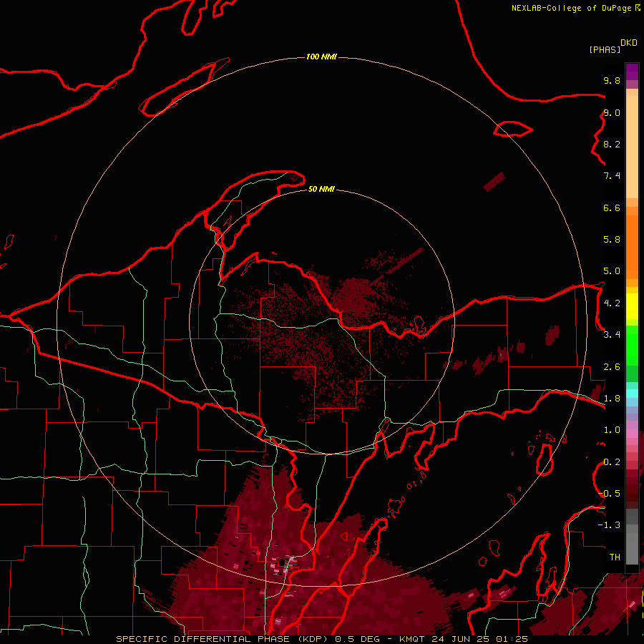The height and width of the screenshot is (644, 644).
Task: Pick the light peach band of the color bar
Action: (632, 148)
